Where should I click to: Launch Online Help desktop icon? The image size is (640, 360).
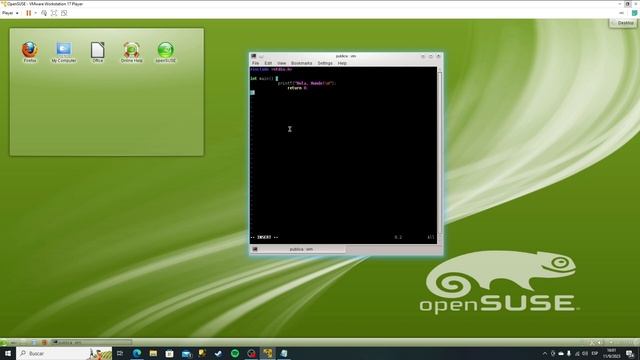point(131,52)
